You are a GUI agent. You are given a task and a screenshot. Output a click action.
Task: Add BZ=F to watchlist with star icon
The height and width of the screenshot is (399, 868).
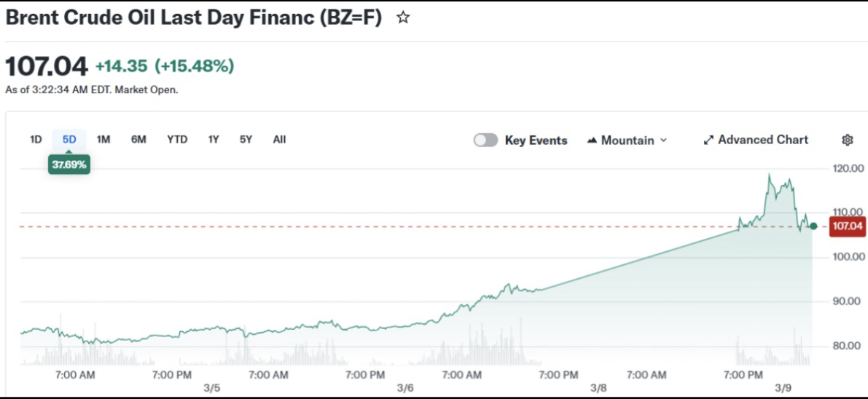pos(402,18)
